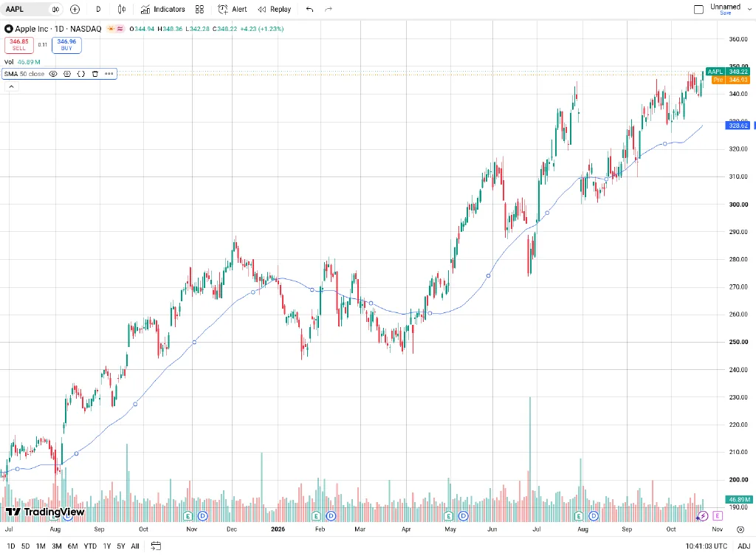
Task: Click the August dividend D marker
Action: (x=594, y=516)
